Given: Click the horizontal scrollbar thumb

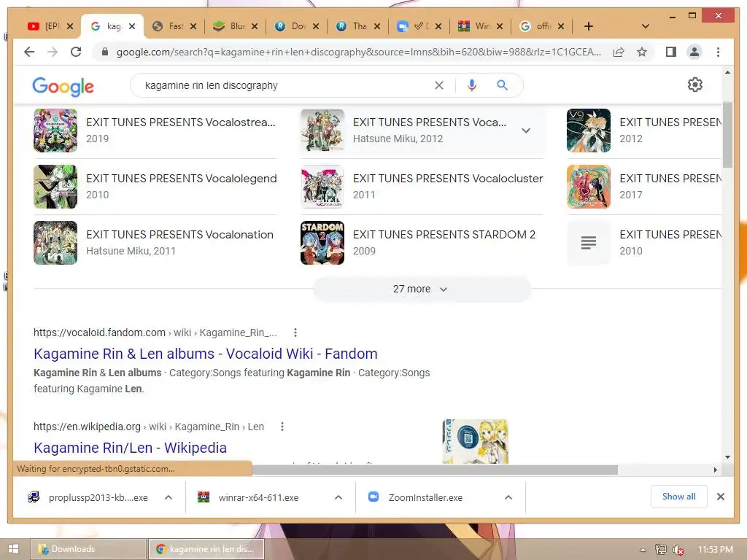Looking at the screenshot, I should tap(435, 470).
